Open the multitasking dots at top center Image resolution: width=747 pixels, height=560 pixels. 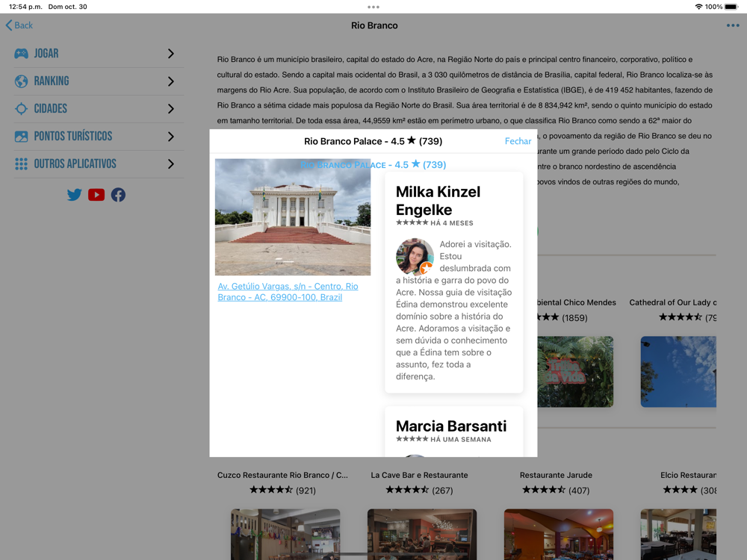373,7
